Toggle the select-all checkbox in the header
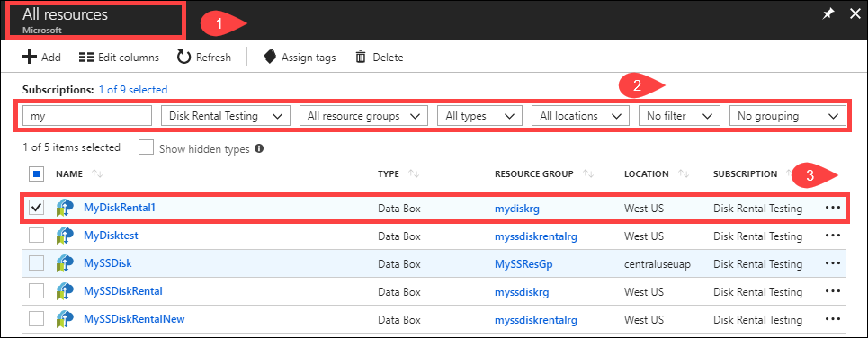Image resolution: width=868 pixels, height=338 pixels. (x=37, y=174)
